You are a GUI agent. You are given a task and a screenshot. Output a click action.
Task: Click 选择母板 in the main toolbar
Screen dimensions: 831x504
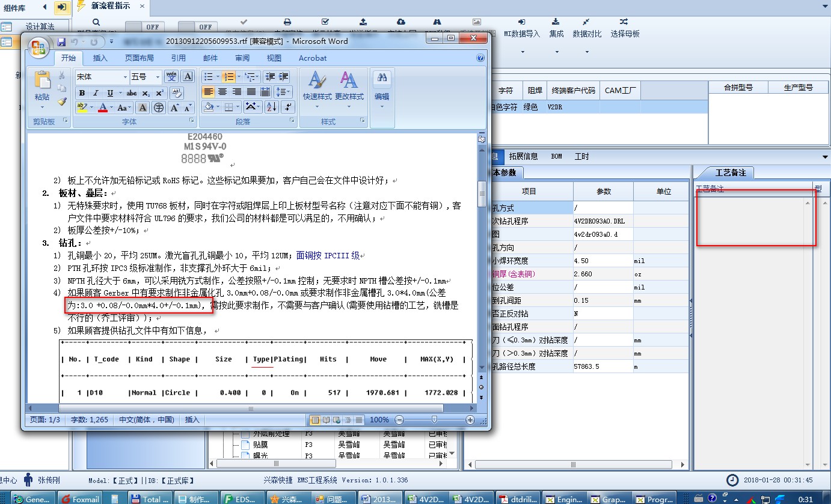625,28
